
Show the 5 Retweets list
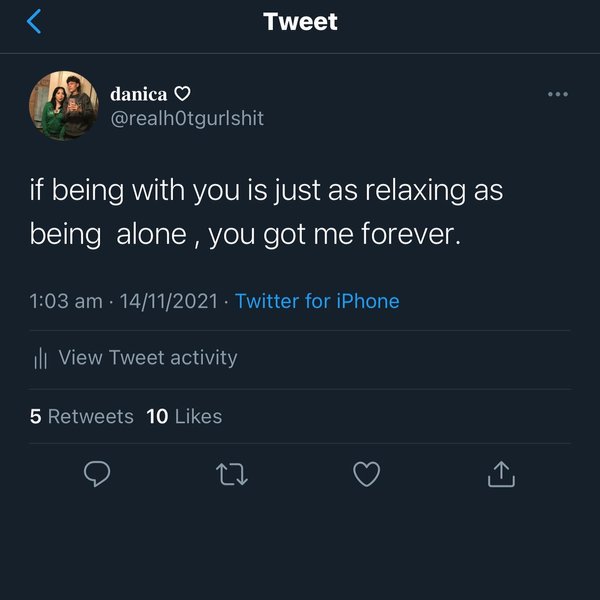(82, 416)
